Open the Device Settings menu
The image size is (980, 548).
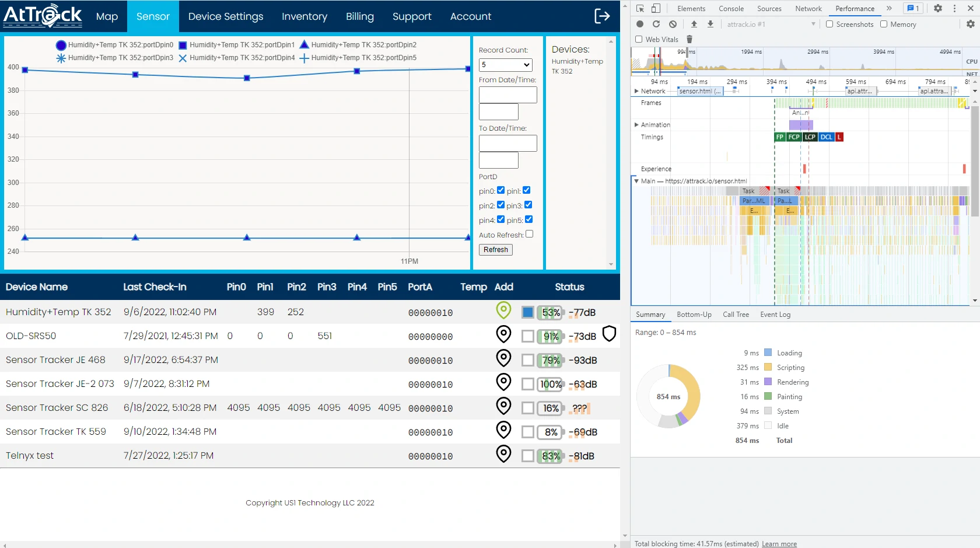pyautogui.click(x=225, y=16)
